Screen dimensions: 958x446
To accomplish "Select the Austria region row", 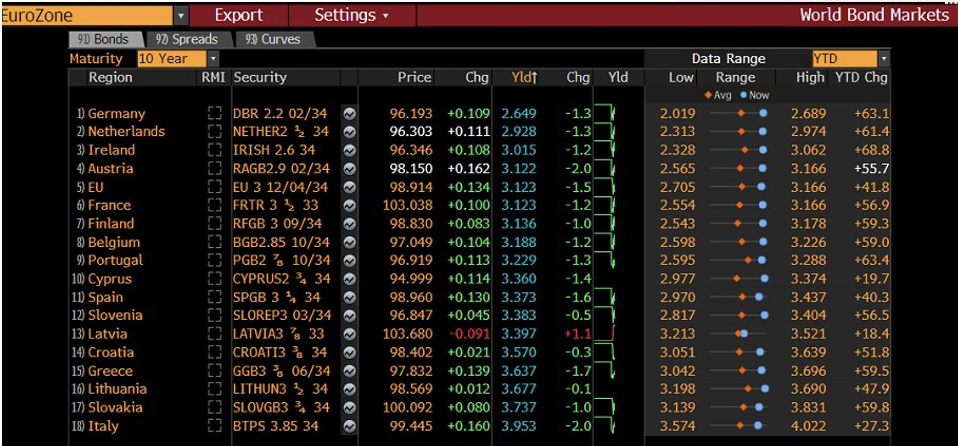I will click(x=111, y=169).
